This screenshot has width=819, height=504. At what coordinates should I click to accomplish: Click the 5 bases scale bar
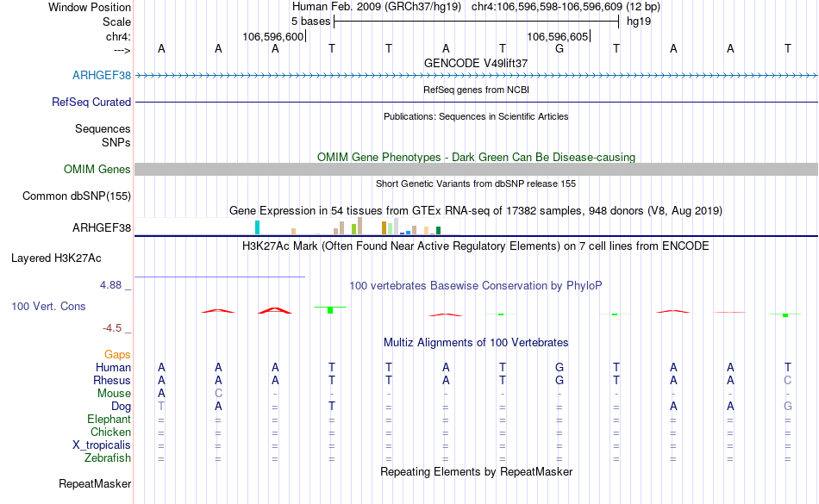[476, 22]
